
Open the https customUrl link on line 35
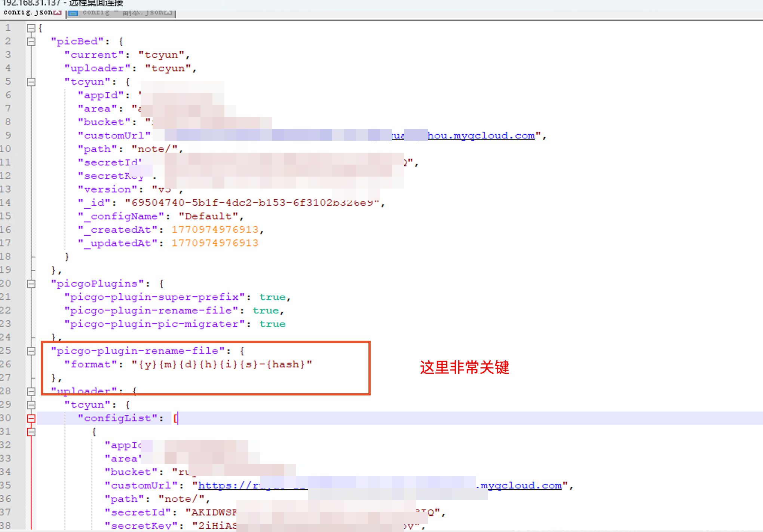(380, 486)
